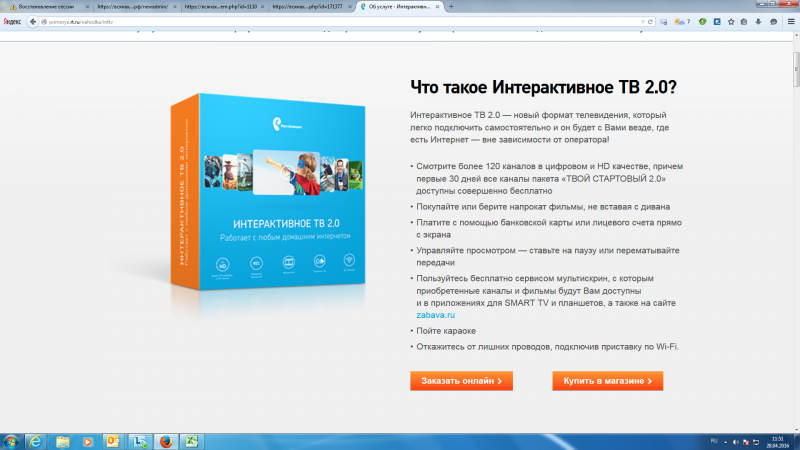Open the Windows Start menu
800x450 pixels.
click(x=11, y=441)
